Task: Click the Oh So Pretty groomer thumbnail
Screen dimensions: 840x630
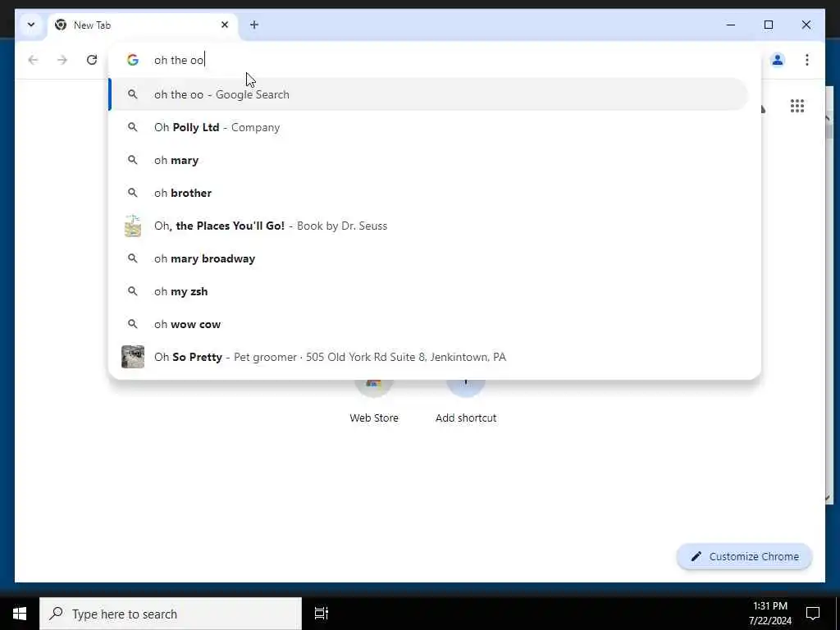Action: point(133,357)
